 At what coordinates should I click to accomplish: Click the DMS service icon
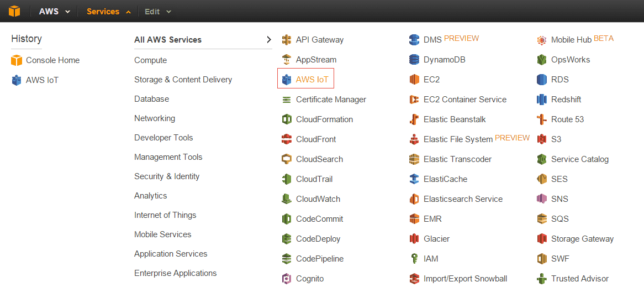(x=414, y=40)
